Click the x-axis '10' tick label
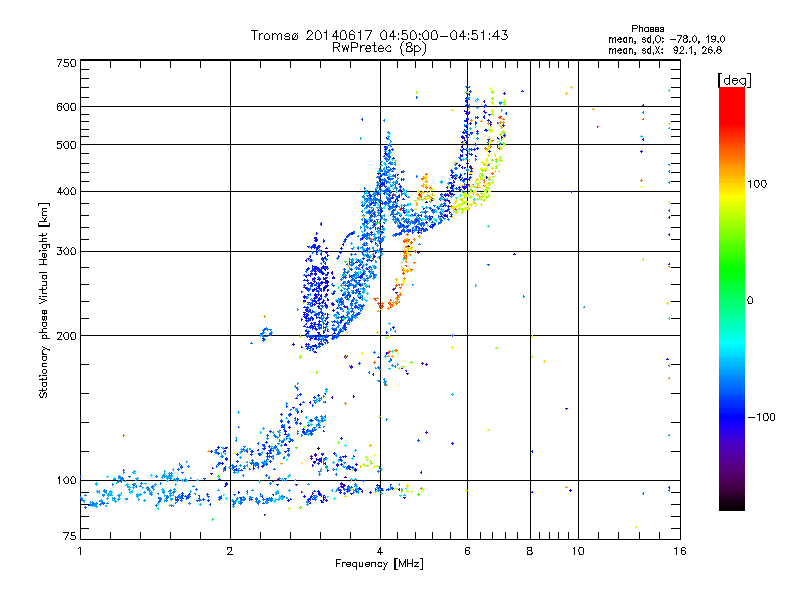Image resolution: width=800 pixels, height=600 pixels. click(x=578, y=551)
